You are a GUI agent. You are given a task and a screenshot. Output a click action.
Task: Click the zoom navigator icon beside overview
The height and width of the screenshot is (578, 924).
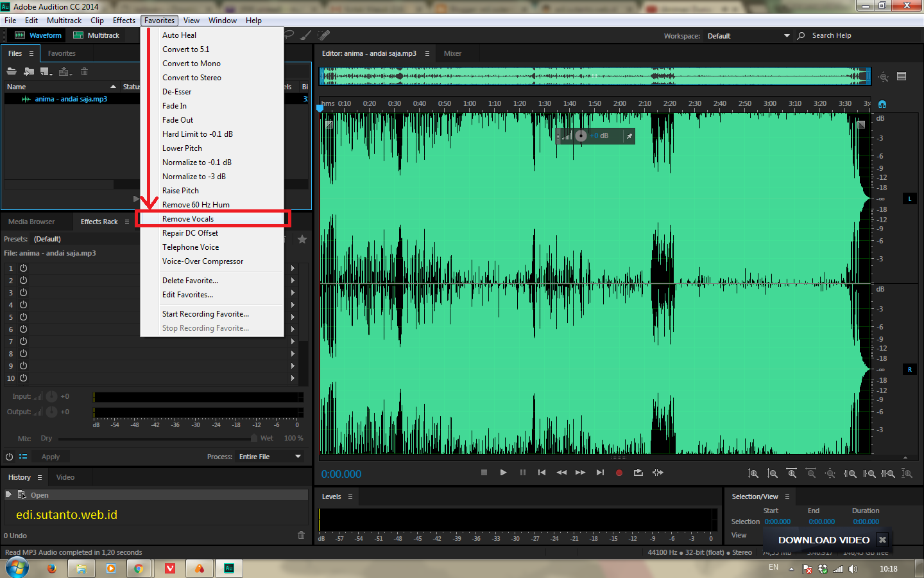click(x=884, y=77)
